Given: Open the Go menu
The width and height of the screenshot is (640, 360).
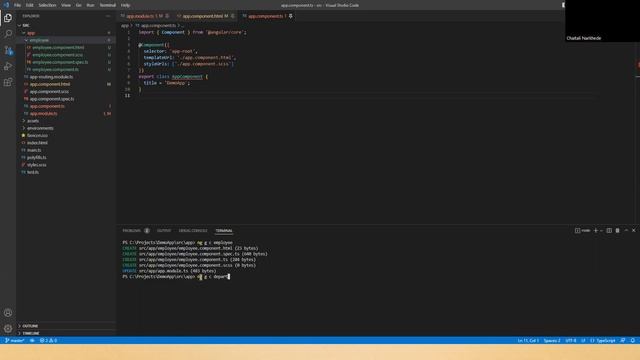Looking at the screenshot, I should [x=78, y=5].
